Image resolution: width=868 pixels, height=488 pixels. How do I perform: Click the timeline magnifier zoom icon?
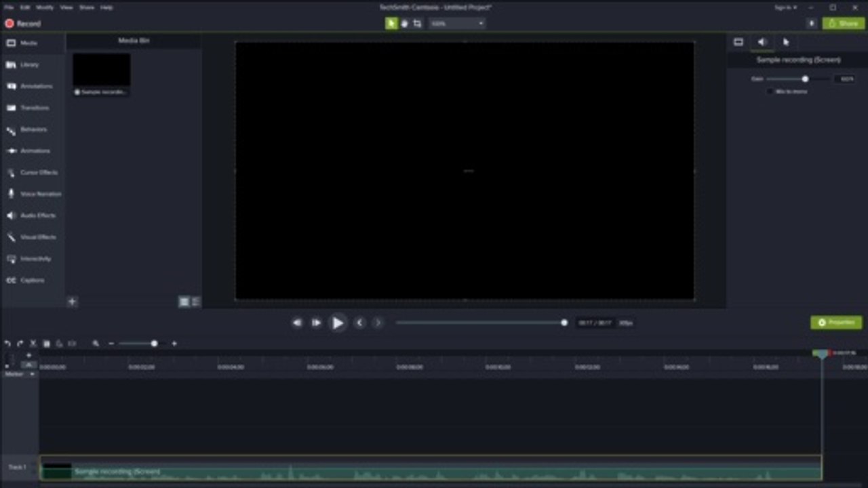pos(96,344)
